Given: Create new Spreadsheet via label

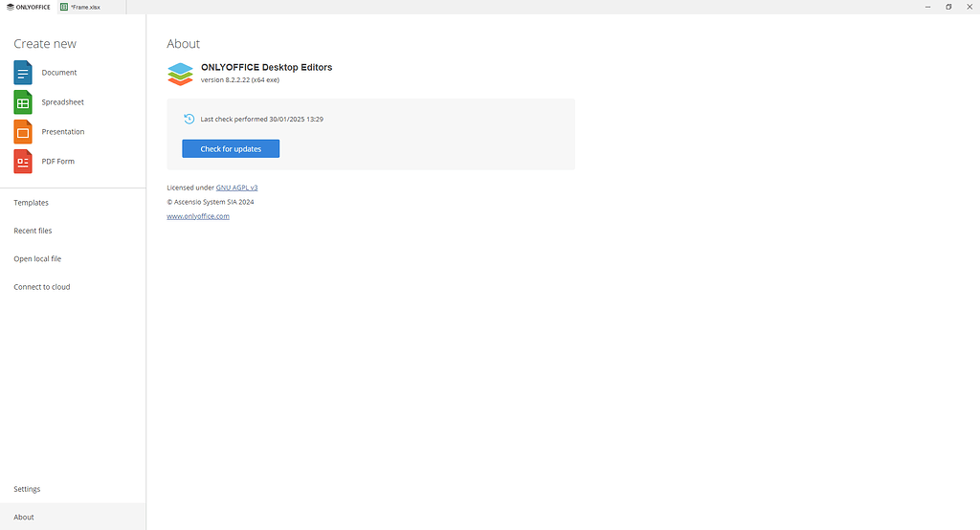Looking at the screenshot, I should pyautogui.click(x=62, y=101).
